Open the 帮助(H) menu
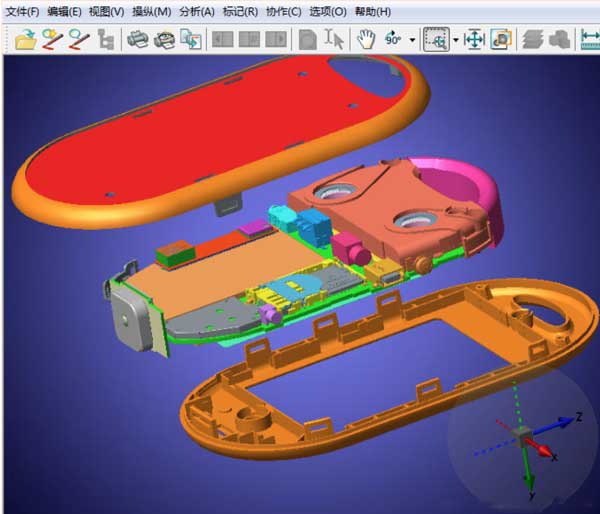Screen dimensions: 600x514 (x=373, y=12)
